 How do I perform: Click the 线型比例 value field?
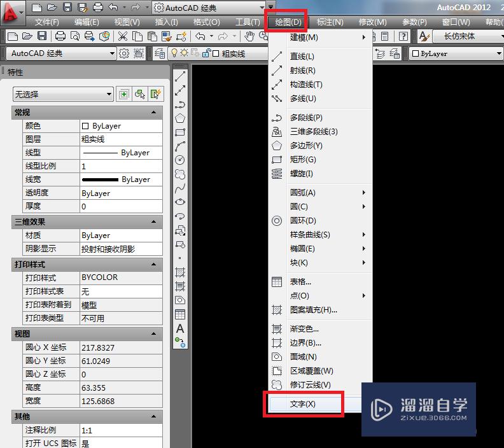tap(121, 166)
